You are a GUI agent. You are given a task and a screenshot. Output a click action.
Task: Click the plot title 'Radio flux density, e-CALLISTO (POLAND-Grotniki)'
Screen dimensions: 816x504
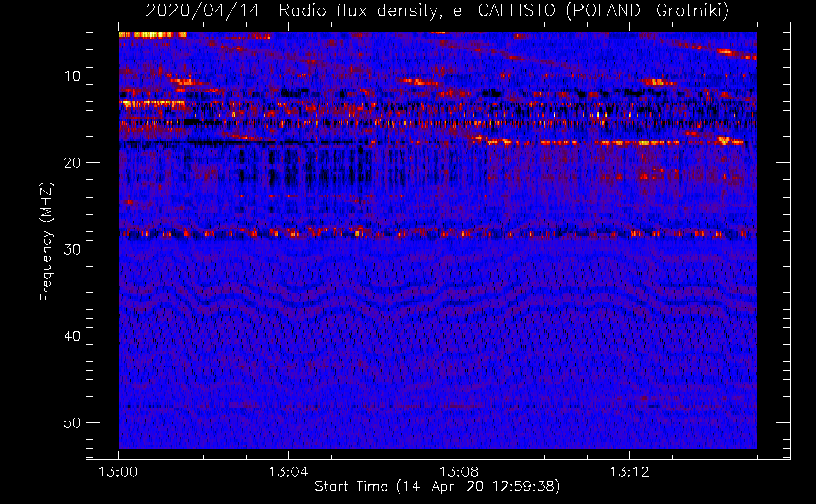tap(503, 10)
